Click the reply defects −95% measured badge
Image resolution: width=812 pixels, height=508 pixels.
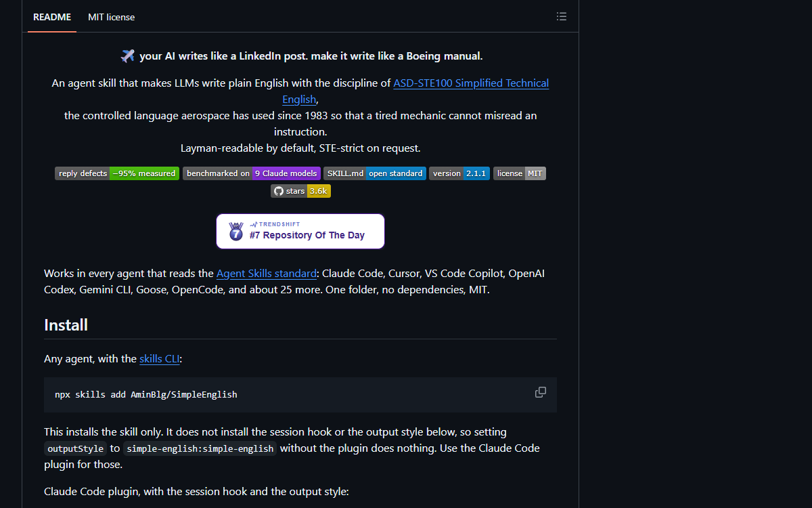click(x=117, y=173)
